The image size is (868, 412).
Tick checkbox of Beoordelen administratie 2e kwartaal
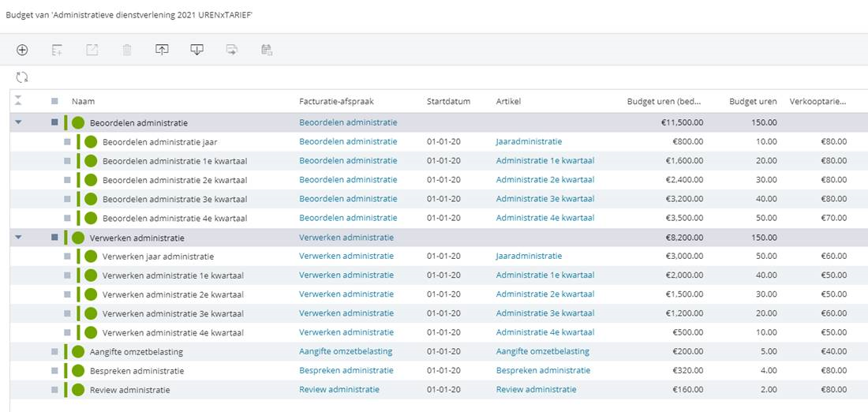coord(67,180)
